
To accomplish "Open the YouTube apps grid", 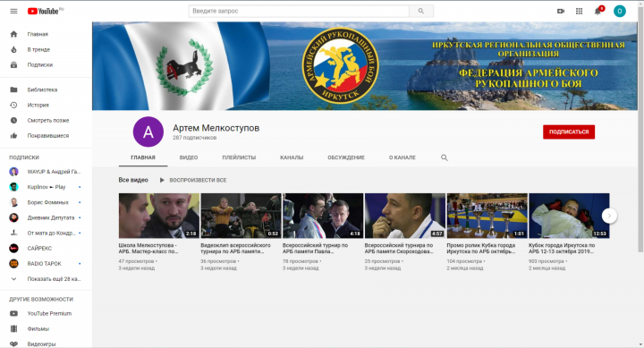I will pyautogui.click(x=579, y=11).
